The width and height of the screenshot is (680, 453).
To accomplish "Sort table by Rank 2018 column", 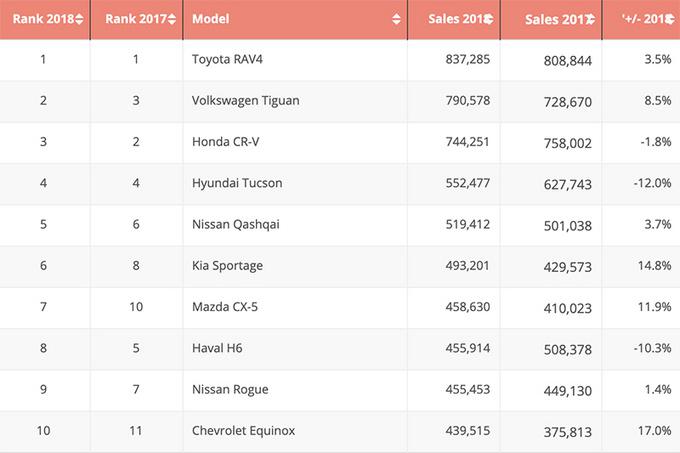I will [x=80, y=20].
